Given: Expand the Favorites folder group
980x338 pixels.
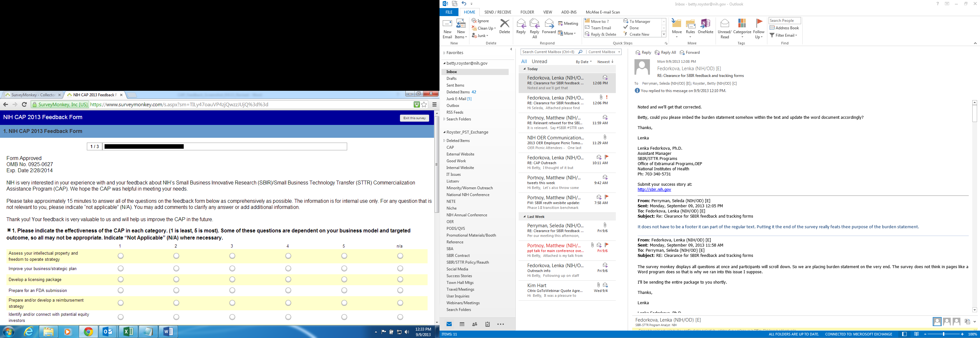Looking at the screenshot, I should [x=444, y=53].
